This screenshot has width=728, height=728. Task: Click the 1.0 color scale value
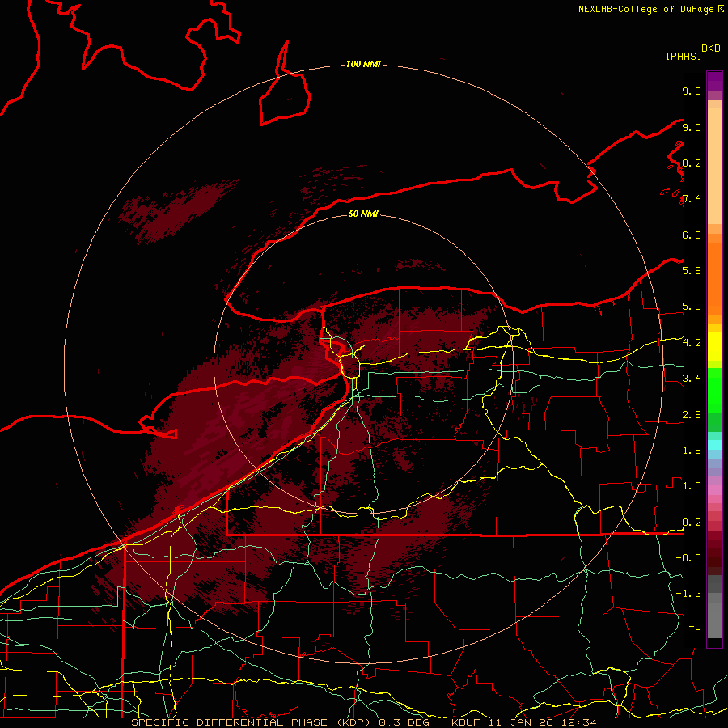(692, 486)
